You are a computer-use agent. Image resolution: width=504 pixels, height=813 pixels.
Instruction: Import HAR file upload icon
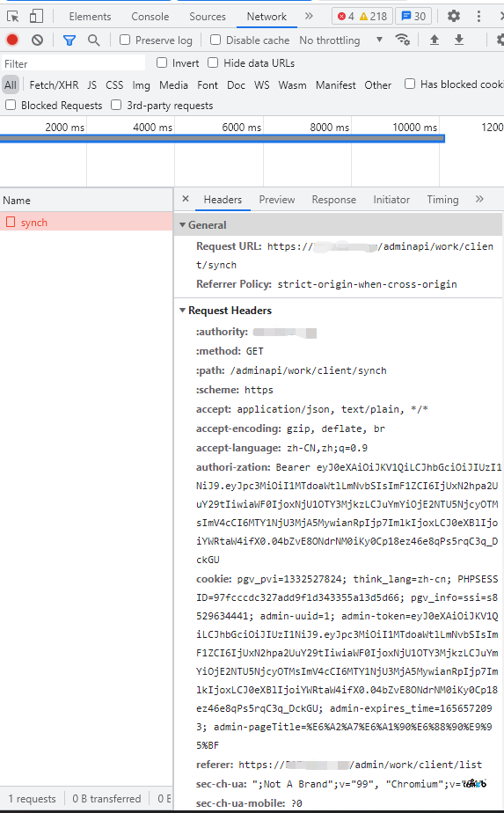coord(435,40)
